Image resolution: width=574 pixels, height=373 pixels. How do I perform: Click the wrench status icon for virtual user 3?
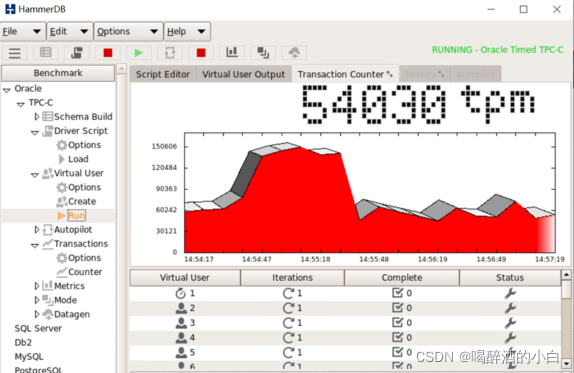(510, 322)
